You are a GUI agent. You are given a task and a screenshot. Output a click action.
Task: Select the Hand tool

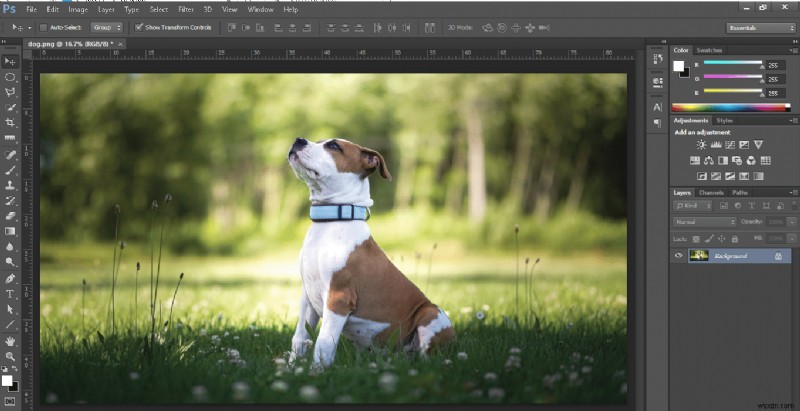click(x=10, y=341)
